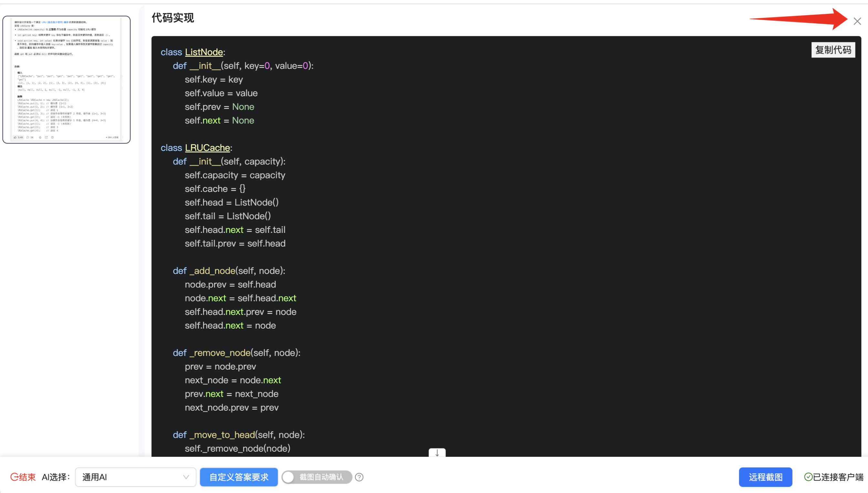This screenshot has height=493, width=868.
Task: Select the LRU problem screenshot thumbnail
Action: point(66,79)
